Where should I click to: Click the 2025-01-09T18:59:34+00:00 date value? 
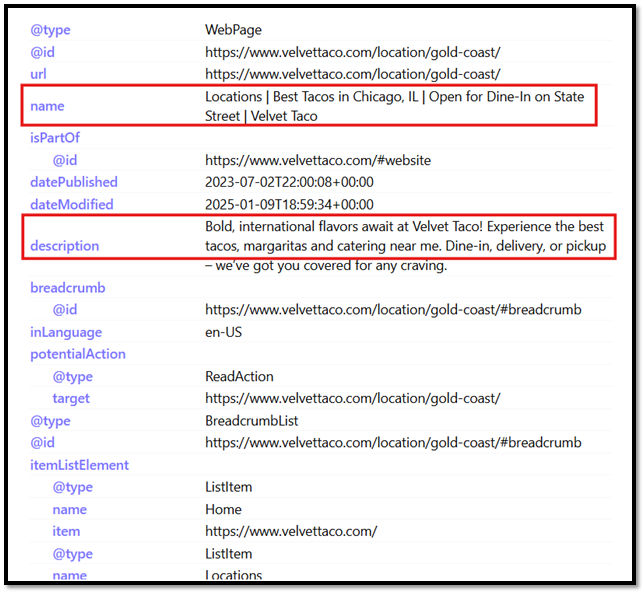pyautogui.click(x=289, y=204)
